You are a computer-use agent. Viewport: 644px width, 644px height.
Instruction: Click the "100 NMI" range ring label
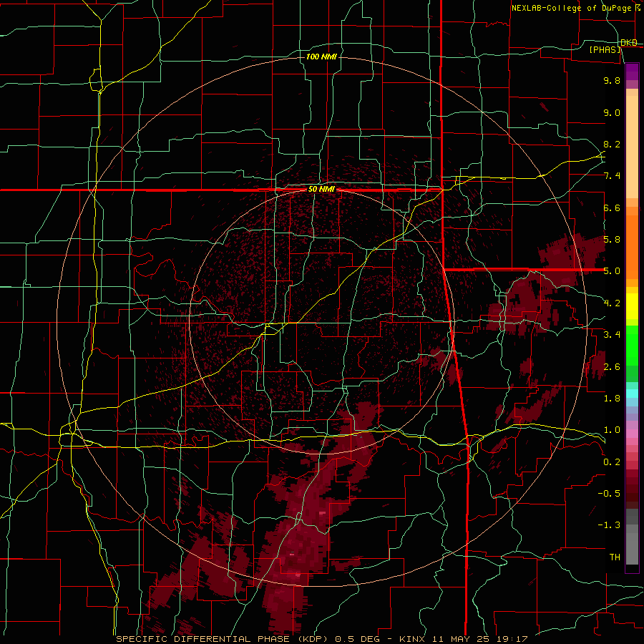coord(321,57)
